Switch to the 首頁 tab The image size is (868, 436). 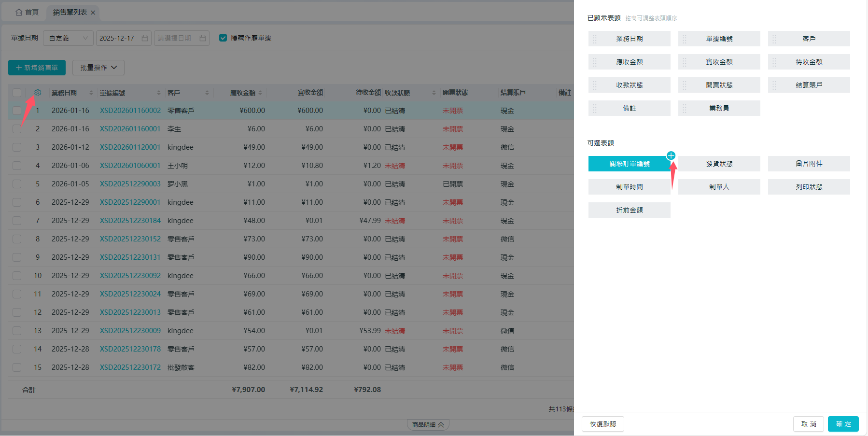point(27,12)
